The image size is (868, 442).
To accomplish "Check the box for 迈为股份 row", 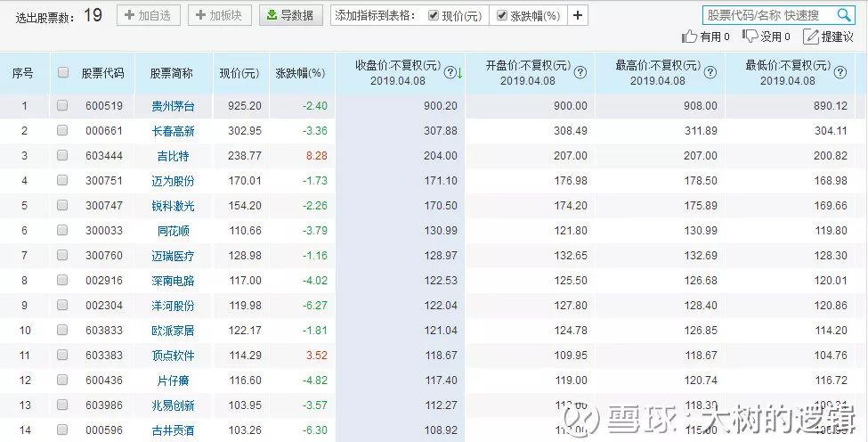I will 62,180.
